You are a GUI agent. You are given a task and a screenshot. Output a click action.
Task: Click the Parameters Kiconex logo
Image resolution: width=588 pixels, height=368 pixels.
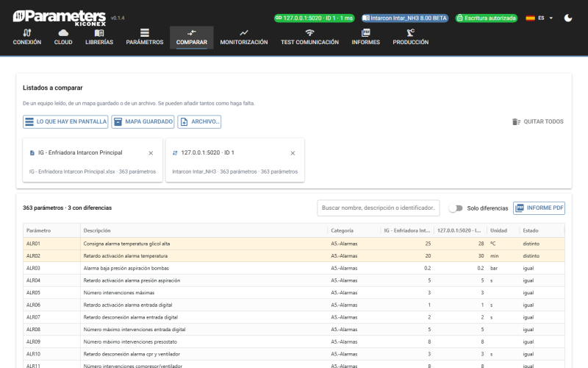pos(60,18)
